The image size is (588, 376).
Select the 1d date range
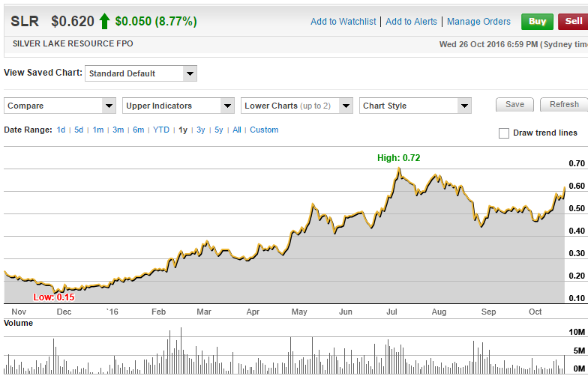point(61,130)
